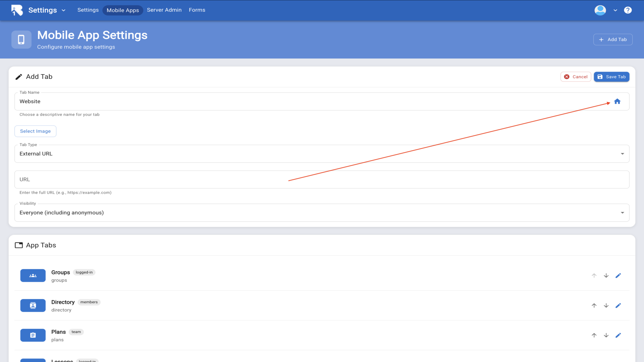The height and width of the screenshot is (362, 644).
Task: Move Directory tab up with arrow
Action: coord(594,305)
